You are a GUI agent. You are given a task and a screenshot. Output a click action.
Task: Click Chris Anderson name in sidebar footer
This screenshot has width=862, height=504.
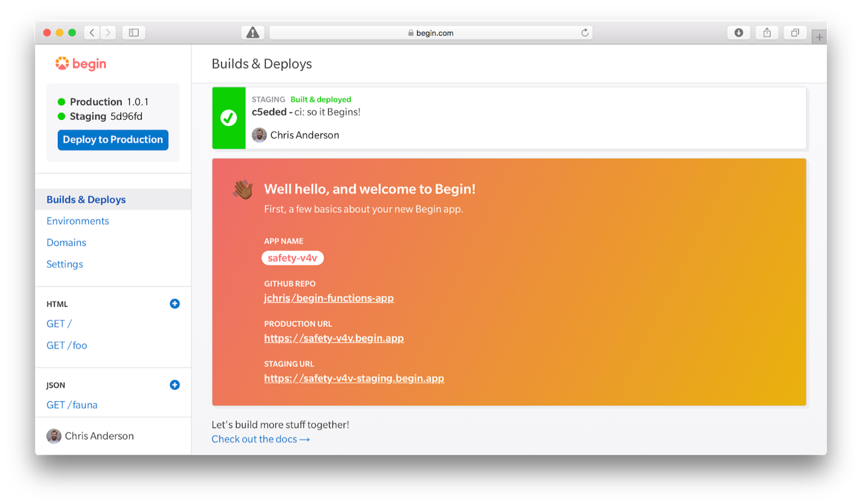[99, 436]
